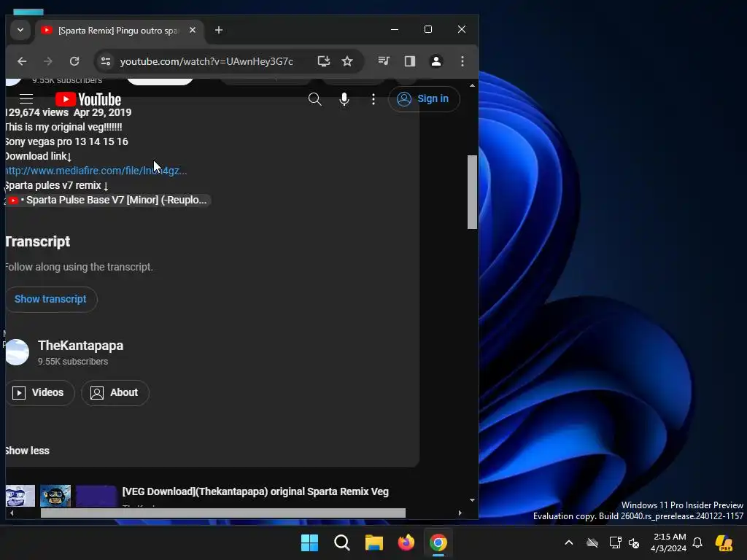The height and width of the screenshot is (560, 747).
Task: Open VEG Download original Sparta Remix video
Action: click(x=255, y=491)
